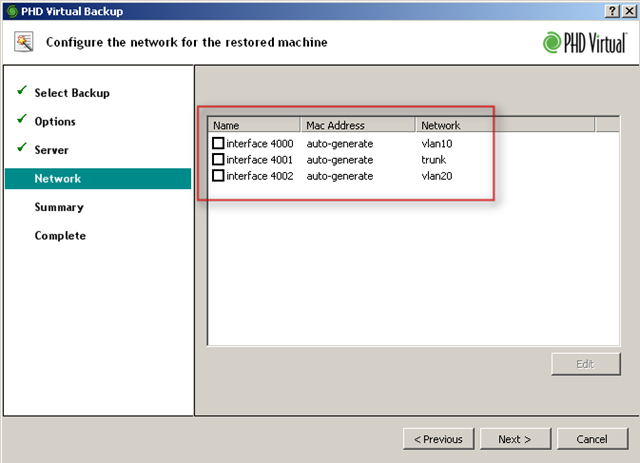Click the title bar help question mark
This screenshot has width=640, height=463.
[x=609, y=9]
